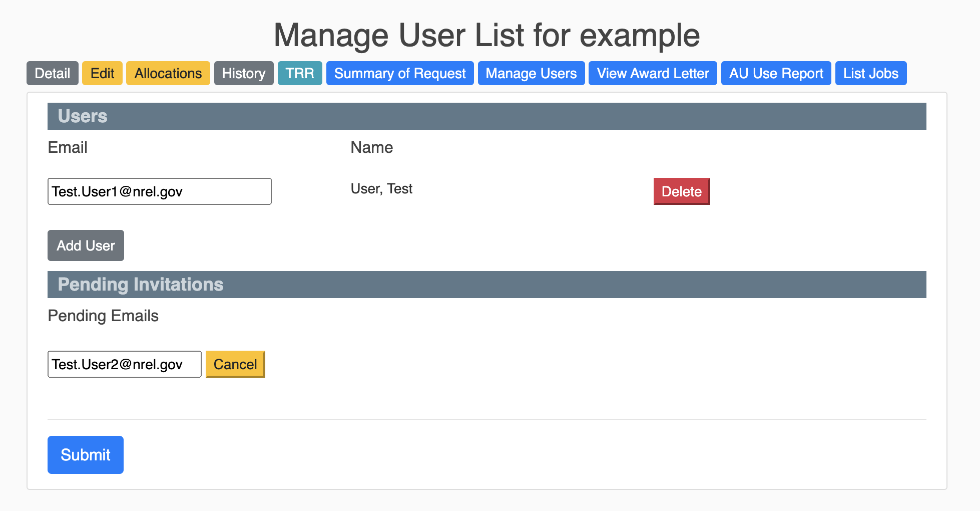Cancel the pending invitation for Test.User2
This screenshot has height=511, width=980.
point(235,364)
